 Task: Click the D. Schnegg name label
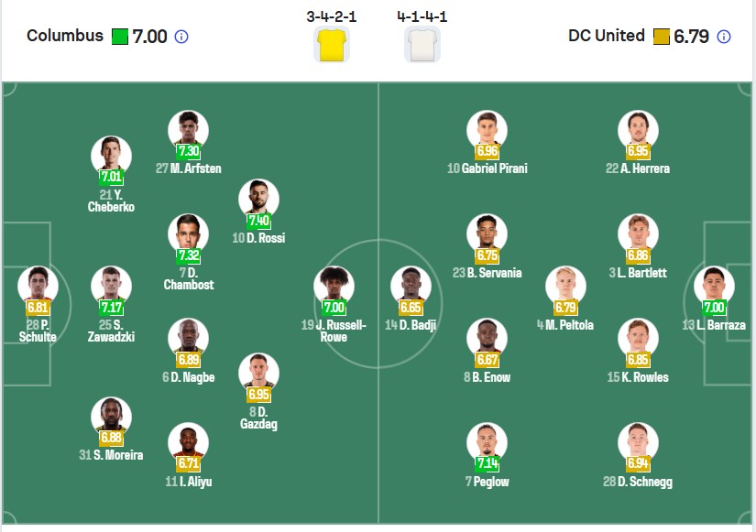tap(638, 482)
